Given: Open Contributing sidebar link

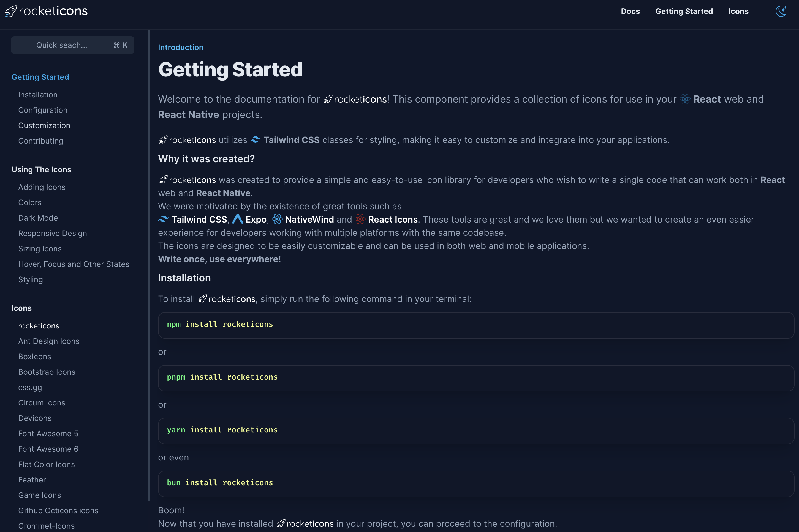Looking at the screenshot, I should [x=41, y=141].
